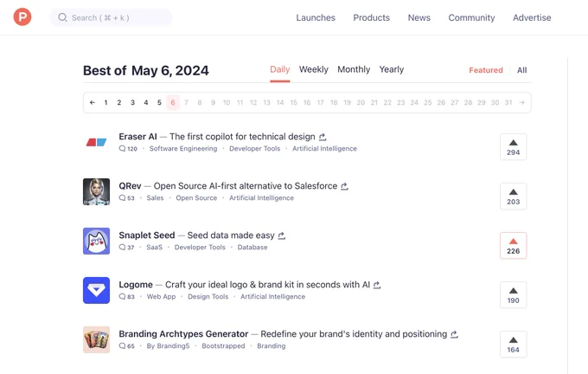Open share link icon beside Eraser AI

[323, 137]
